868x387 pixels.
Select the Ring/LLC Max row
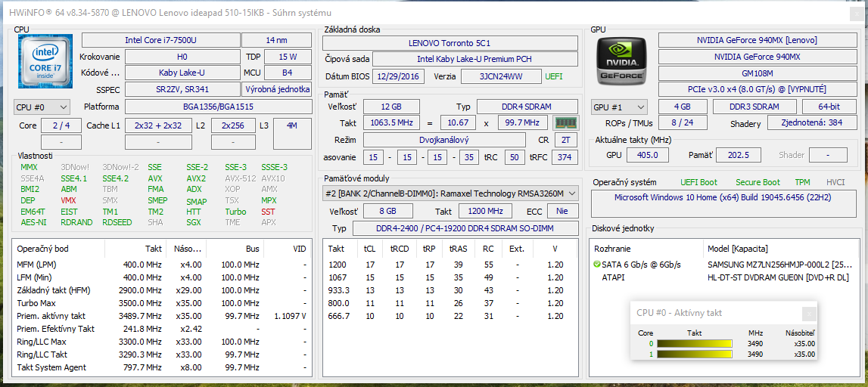coord(160,342)
